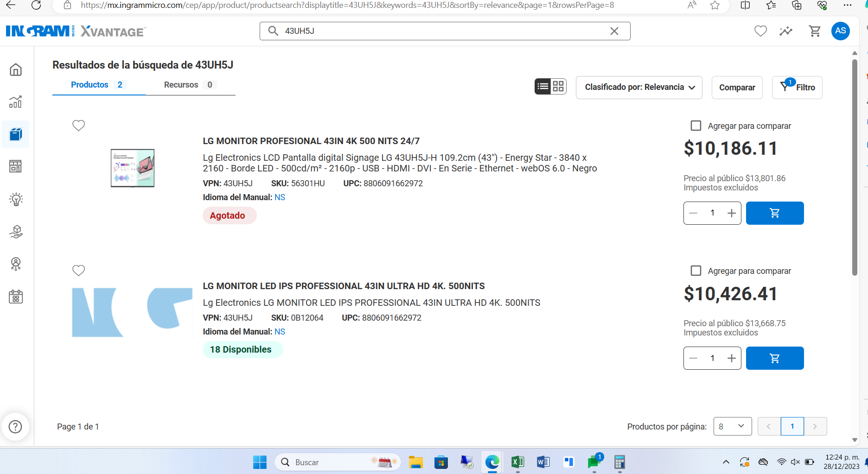
Task: Open the shopping cart in header
Action: [815, 31]
